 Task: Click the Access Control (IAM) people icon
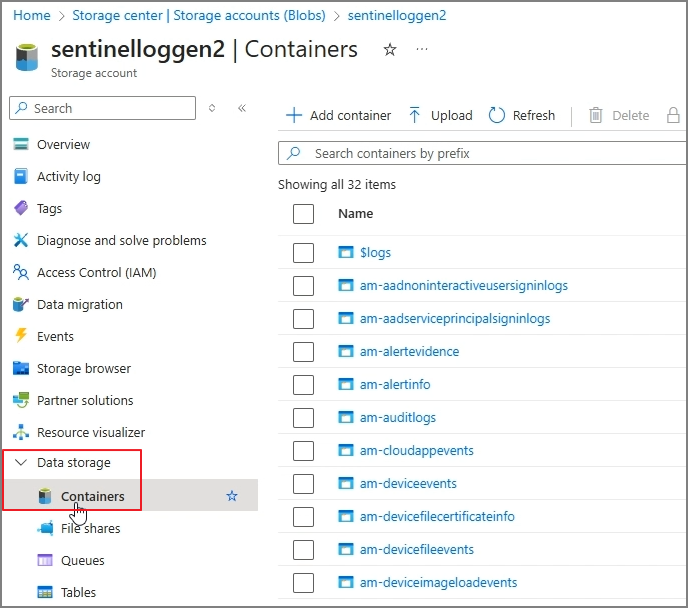[21, 272]
